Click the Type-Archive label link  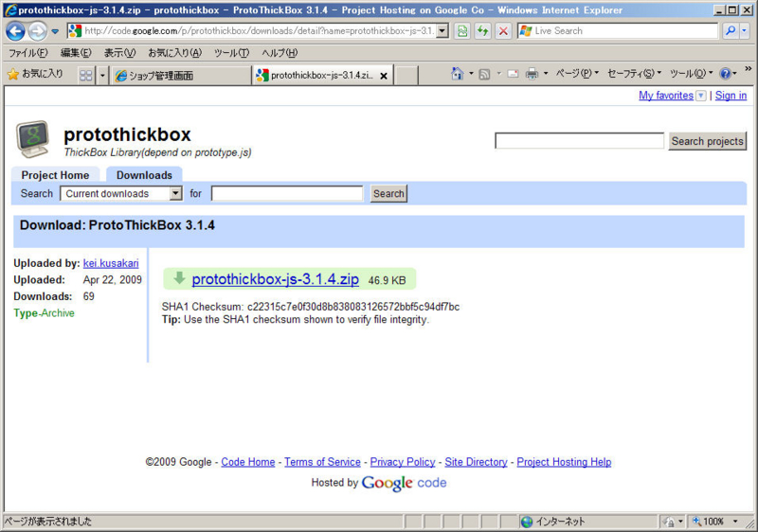(x=44, y=312)
